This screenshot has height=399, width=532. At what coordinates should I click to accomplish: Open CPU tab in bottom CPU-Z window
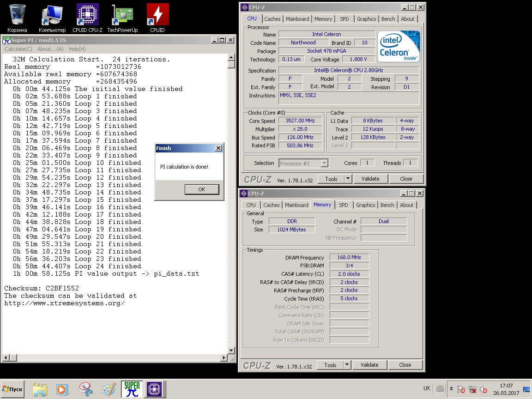tap(251, 205)
